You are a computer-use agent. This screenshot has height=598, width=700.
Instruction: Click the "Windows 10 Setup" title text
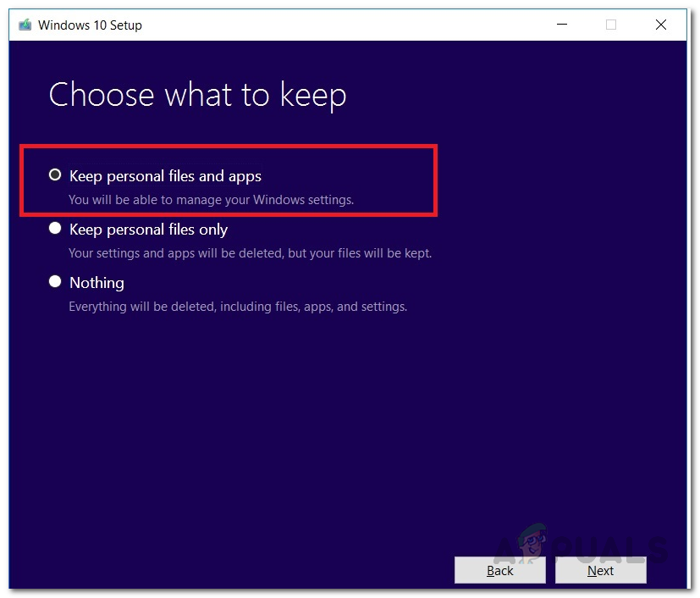coord(90,25)
